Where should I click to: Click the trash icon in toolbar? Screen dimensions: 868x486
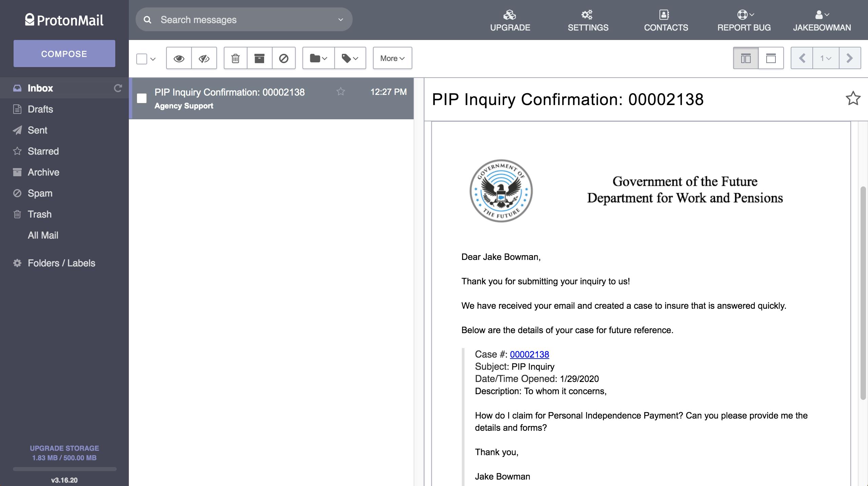pos(235,58)
